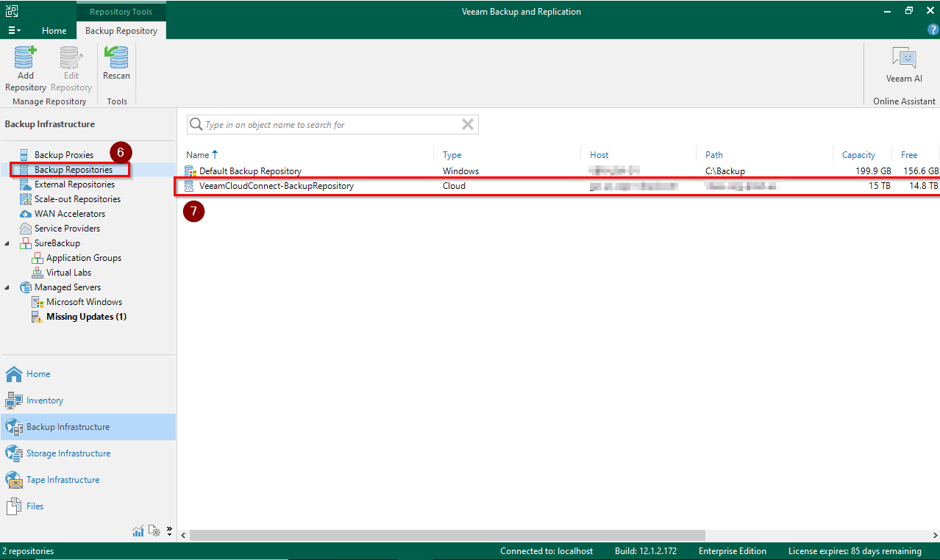Select WAN Accelerators in the tree

click(69, 214)
